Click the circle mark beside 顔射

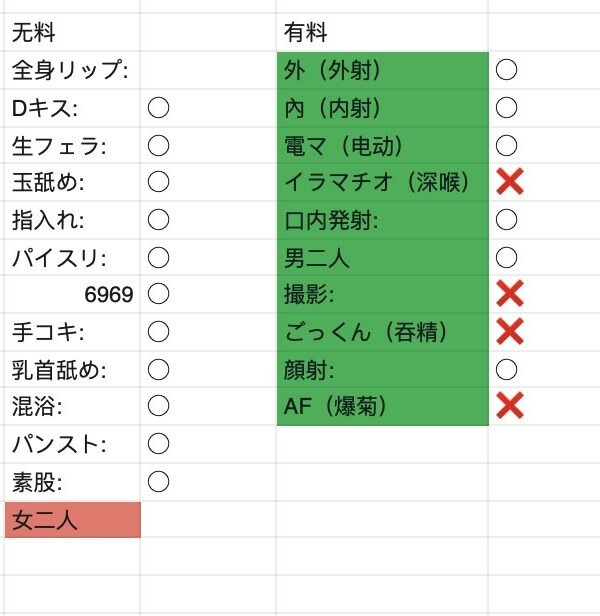click(x=507, y=369)
